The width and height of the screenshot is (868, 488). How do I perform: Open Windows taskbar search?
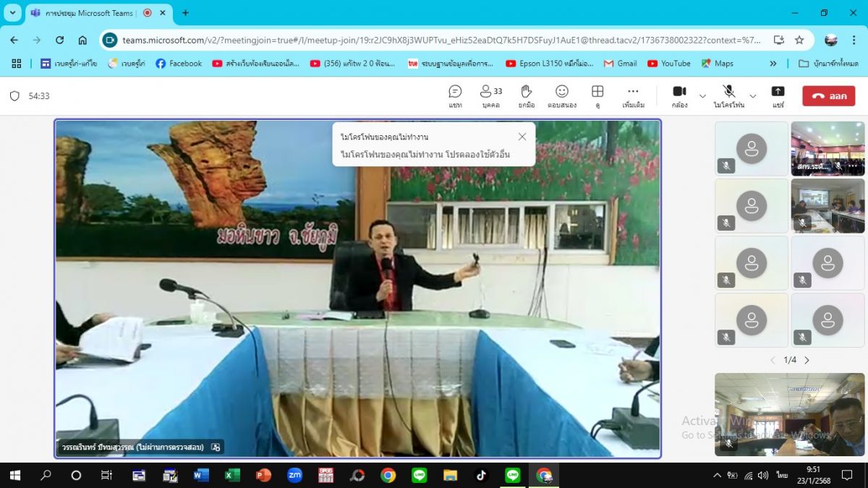46,475
